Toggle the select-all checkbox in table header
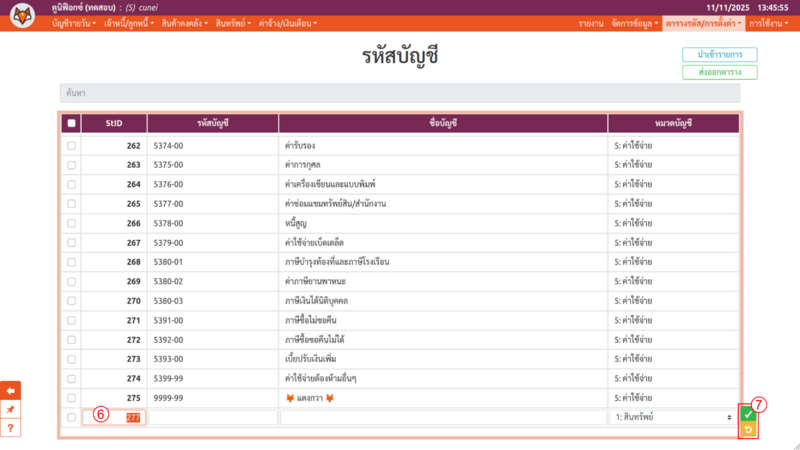Screen dimensions: 800x450 pos(71,123)
